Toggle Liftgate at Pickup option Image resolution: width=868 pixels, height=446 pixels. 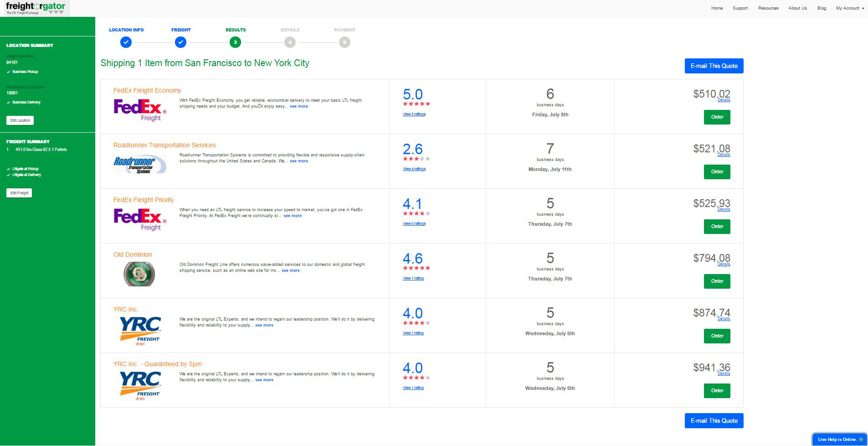click(x=24, y=169)
